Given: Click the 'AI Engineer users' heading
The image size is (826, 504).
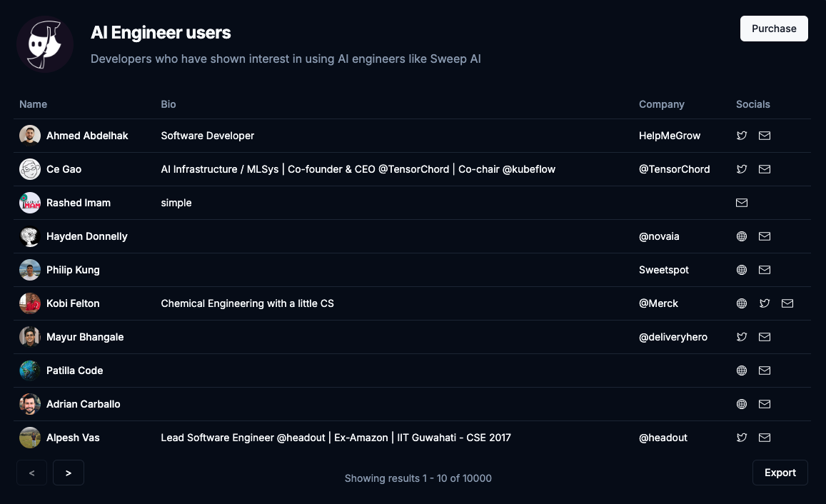Looking at the screenshot, I should 161,32.
